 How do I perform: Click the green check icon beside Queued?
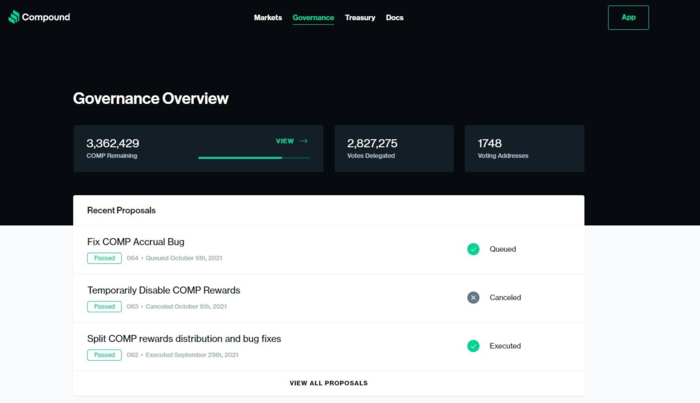(x=473, y=249)
